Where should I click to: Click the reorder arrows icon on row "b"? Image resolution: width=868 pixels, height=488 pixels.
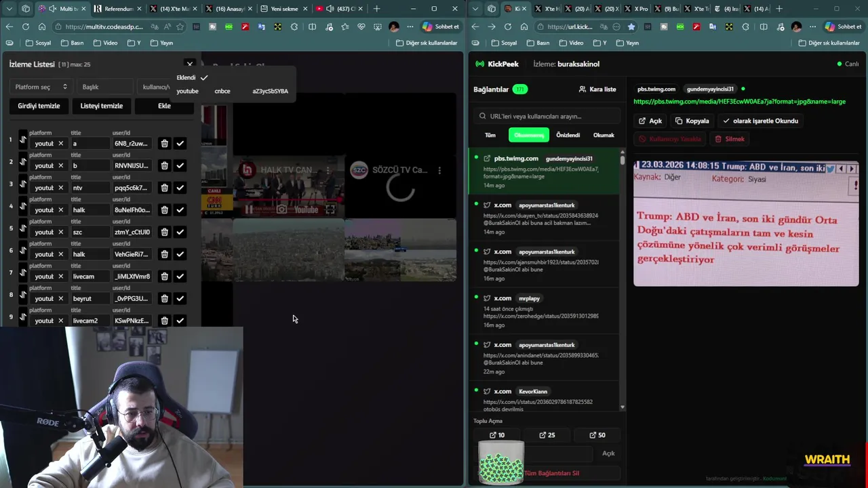click(x=22, y=163)
